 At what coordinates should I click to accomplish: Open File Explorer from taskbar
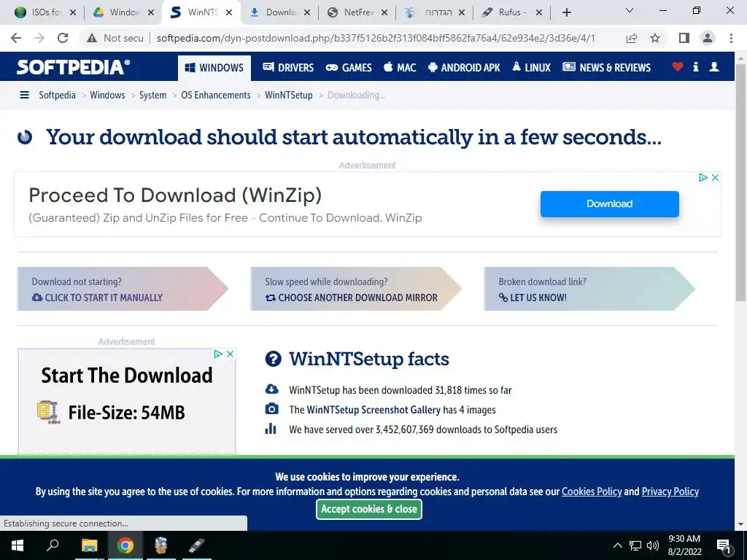pos(89,545)
